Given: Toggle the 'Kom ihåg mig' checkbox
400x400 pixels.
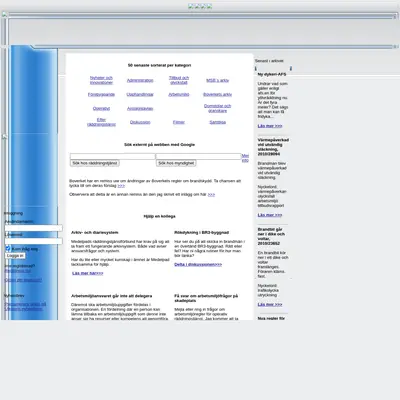Looking at the screenshot, I should (8, 249).
